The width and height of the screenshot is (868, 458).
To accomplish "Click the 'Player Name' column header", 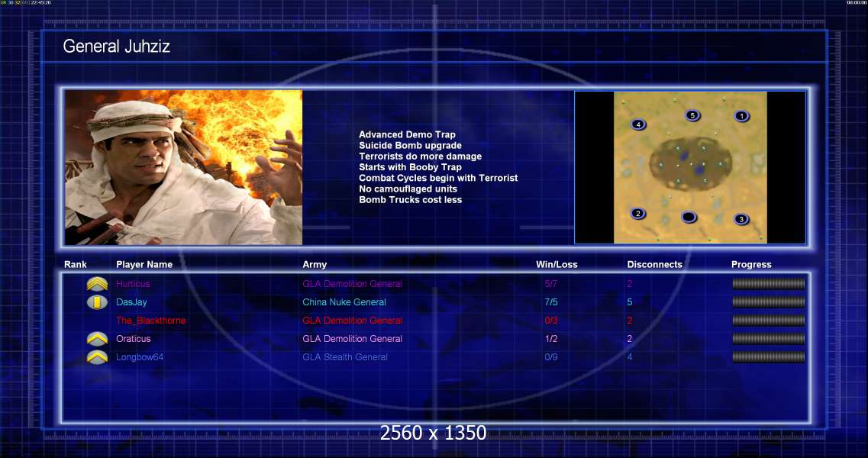I will 144,265.
